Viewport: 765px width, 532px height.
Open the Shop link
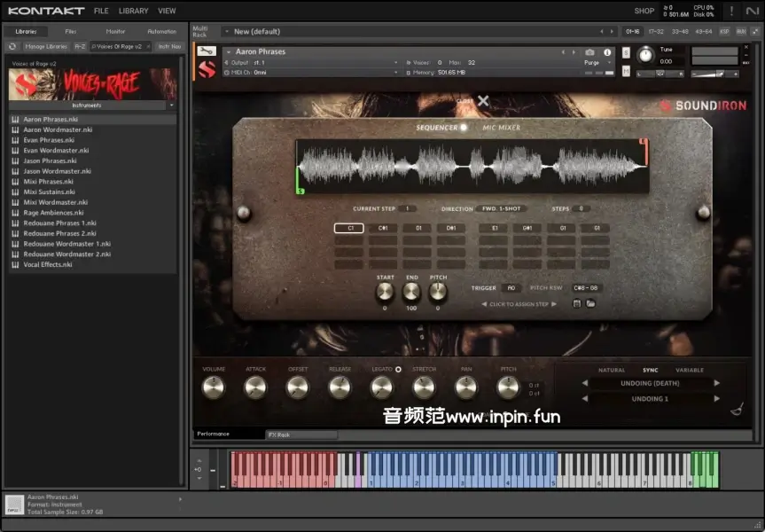click(x=644, y=11)
